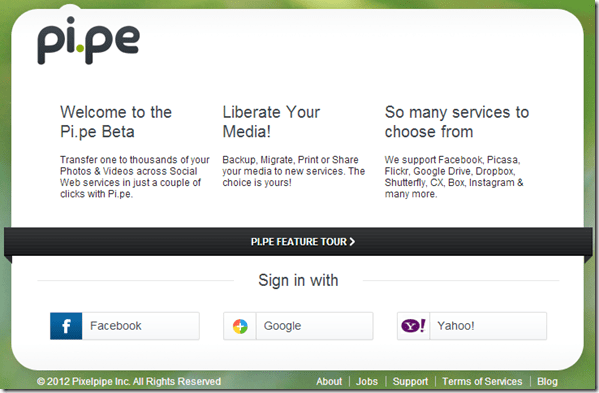
Task: Click the Facebook f icon
Action: [x=66, y=326]
